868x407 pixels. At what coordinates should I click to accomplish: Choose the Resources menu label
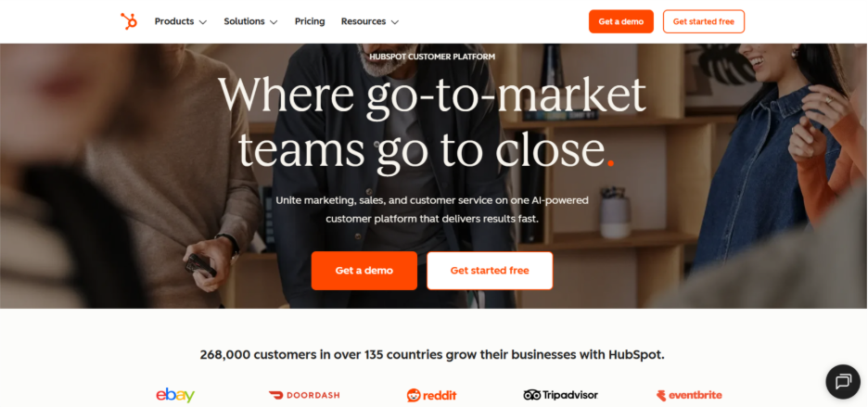click(364, 21)
